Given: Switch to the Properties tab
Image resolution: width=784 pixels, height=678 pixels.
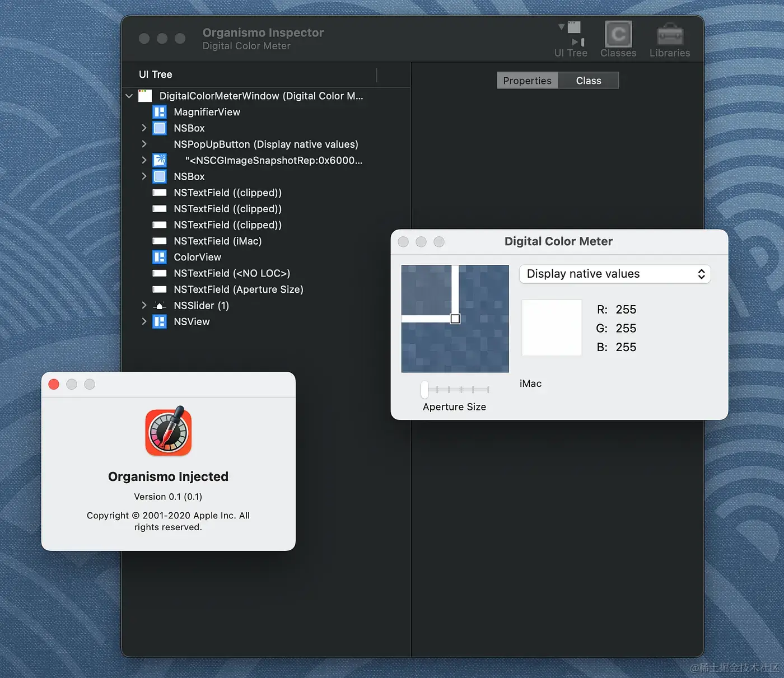Looking at the screenshot, I should tap(528, 81).
